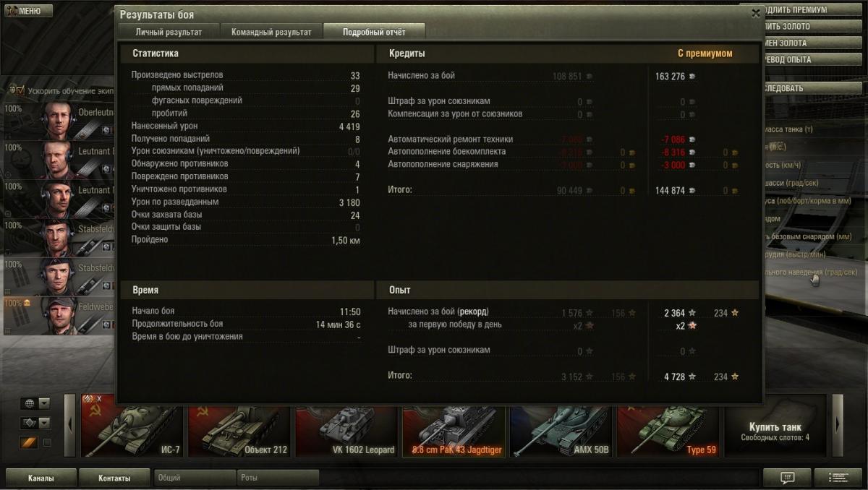Click the С премиумом column header
This screenshot has height=490, width=868.
coord(705,53)
